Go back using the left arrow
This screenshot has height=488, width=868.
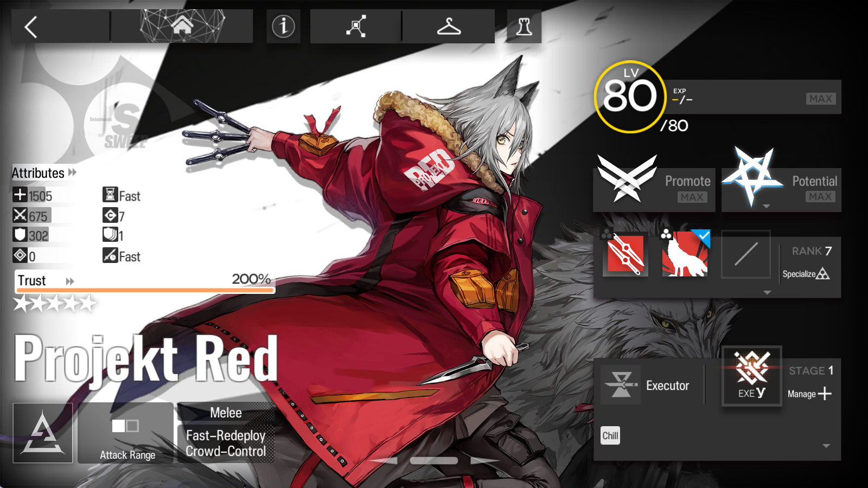pyautogui.click(x=31, y=27)
